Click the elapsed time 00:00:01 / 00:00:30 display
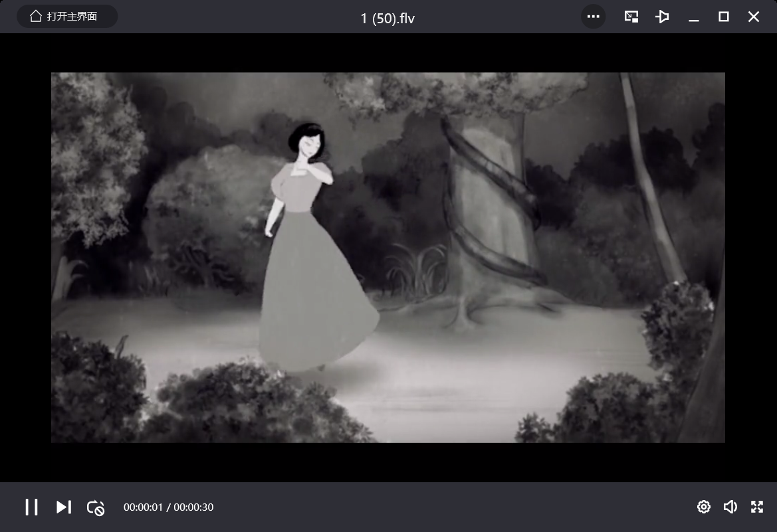The height and width of the screenshot is (532, 777). click(168, 507)
